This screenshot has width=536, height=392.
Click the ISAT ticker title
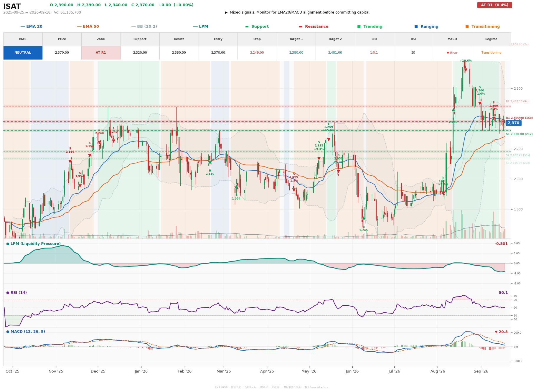click(12, 6)
